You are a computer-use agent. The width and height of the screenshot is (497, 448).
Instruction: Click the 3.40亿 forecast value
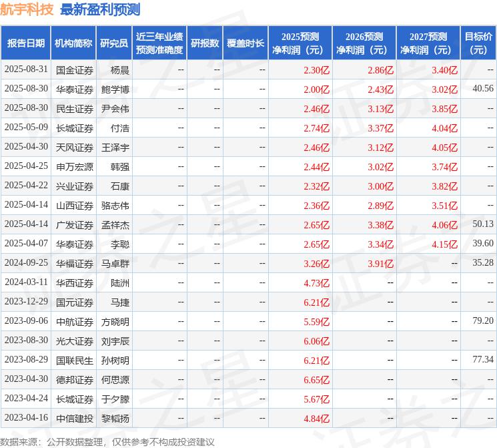click(x=444, y=70)
